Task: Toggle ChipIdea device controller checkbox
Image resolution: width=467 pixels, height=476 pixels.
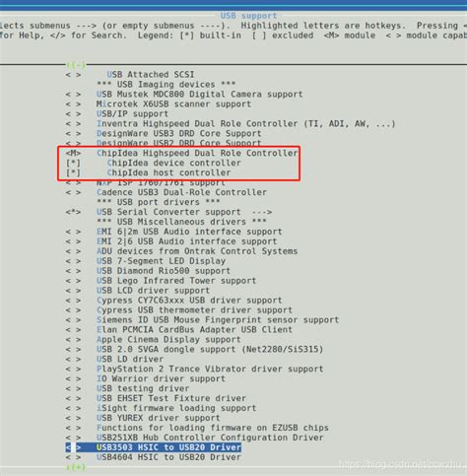Action: point(73,163)
